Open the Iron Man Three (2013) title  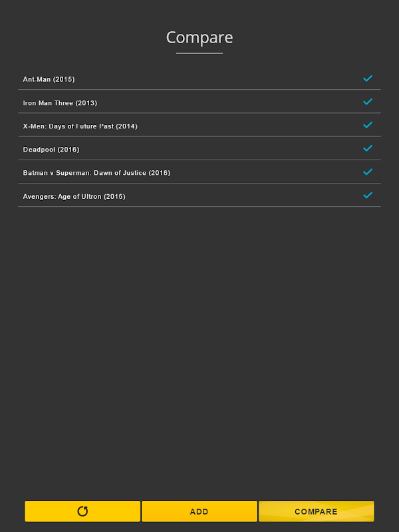click(60, 103)
